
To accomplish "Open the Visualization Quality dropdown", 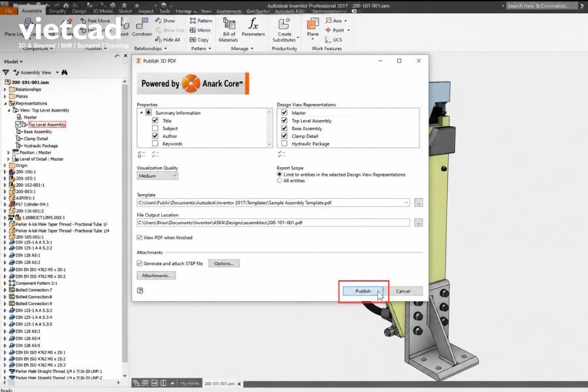I will tap(157, 176).
